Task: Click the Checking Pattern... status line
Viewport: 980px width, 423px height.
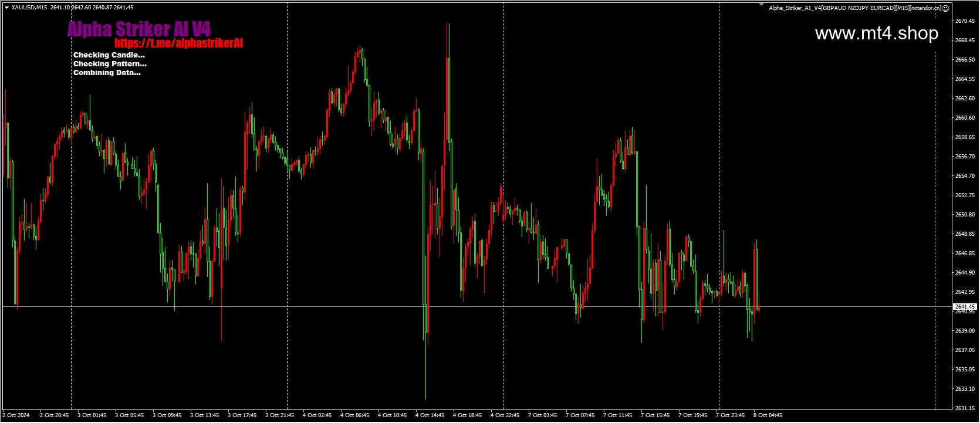Action: click(110, 63)
